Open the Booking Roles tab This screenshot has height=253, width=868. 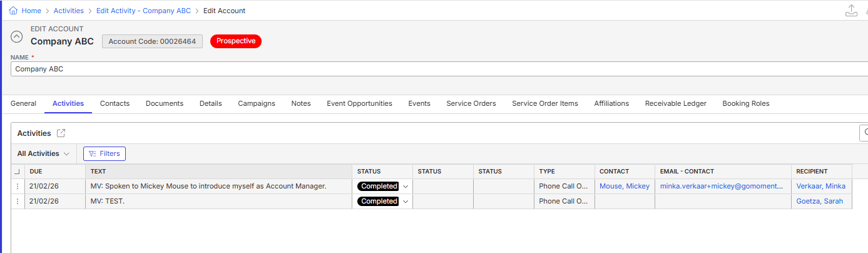pyautogui.click(x=746, y=103)
